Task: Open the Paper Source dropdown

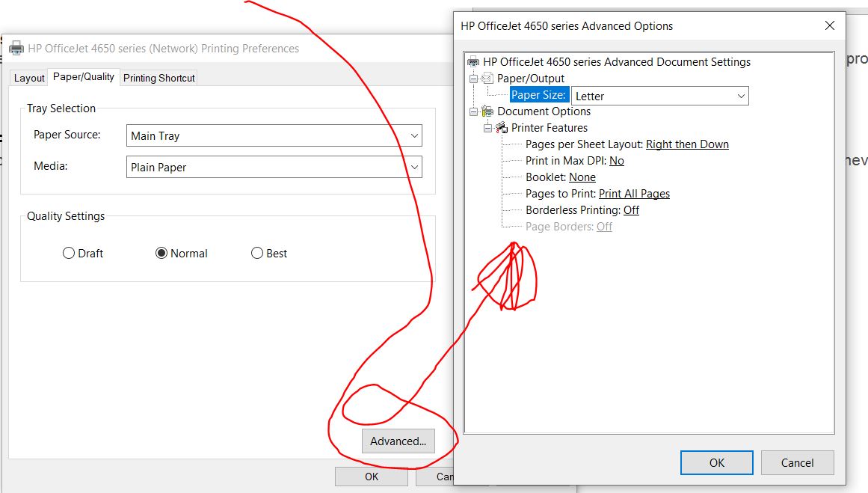Action: coord(274,135)
